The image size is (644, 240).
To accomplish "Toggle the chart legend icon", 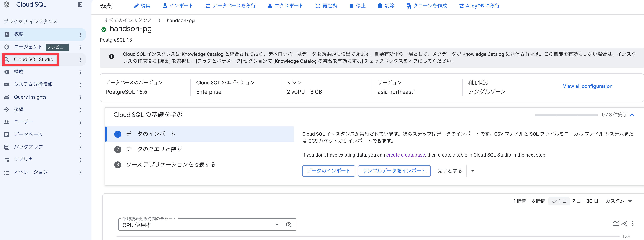I will 616,223.
